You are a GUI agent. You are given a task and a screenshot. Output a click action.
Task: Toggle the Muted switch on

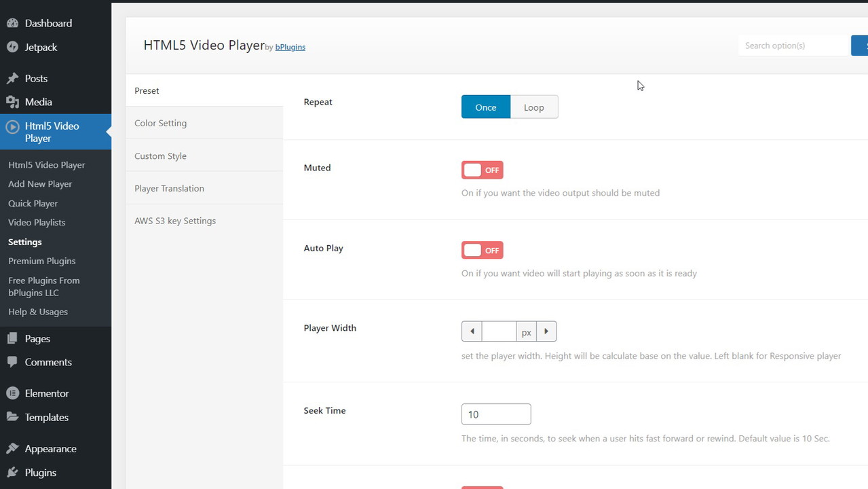[482, 170]
